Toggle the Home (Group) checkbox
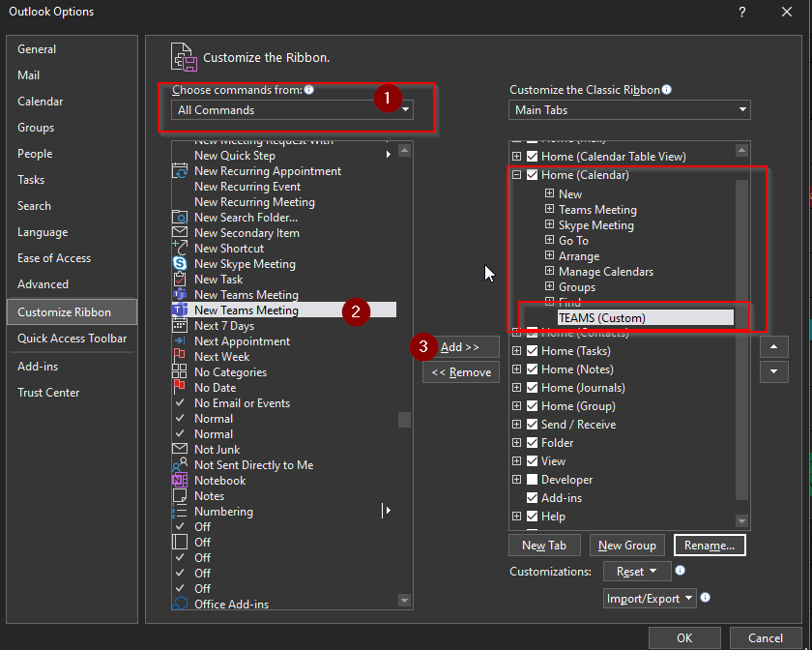 pos(532,406)
